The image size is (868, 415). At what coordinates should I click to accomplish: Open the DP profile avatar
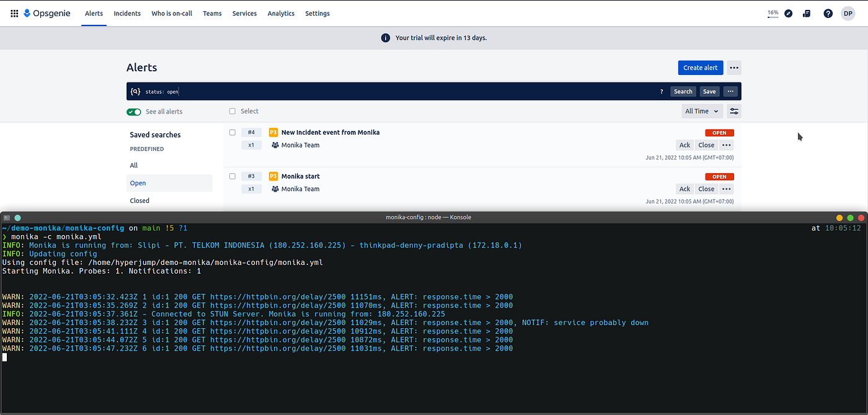click(x=848, y=13)
